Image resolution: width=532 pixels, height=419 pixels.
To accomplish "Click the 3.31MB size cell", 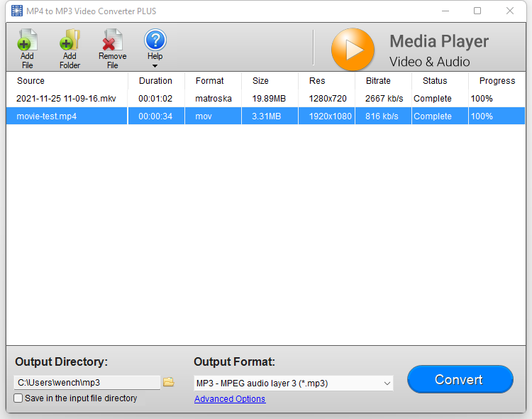I will click(x=266, y=116).
